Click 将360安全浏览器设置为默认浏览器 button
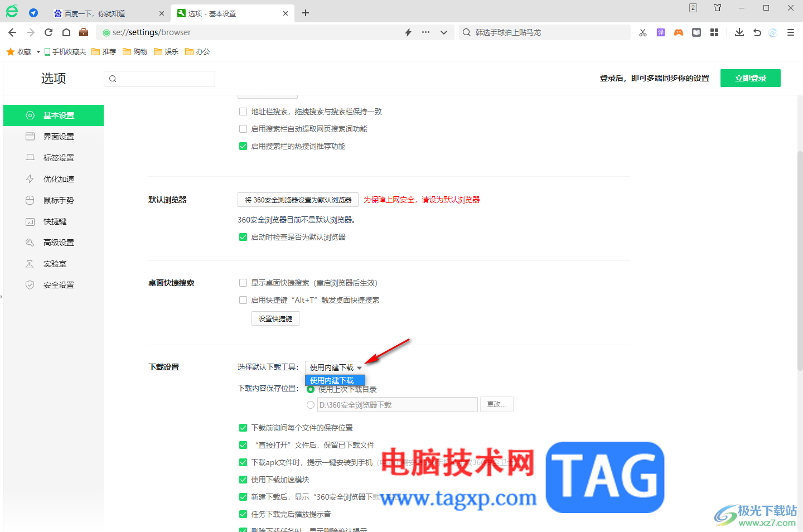 click(298, 200)
